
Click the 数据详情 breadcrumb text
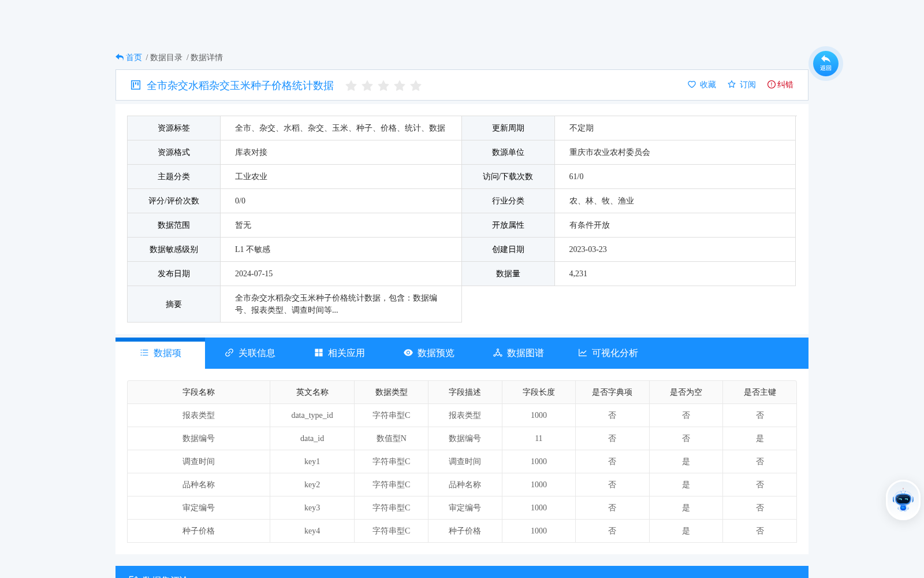click(x=207, y=57)
